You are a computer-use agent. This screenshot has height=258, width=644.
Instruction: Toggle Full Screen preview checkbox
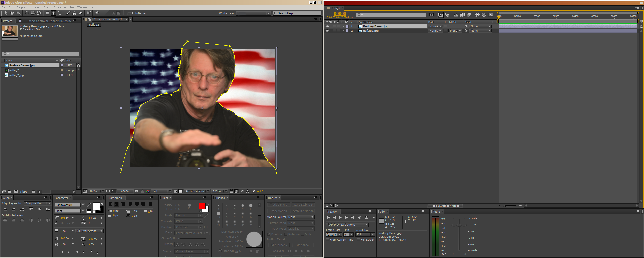pyautogui.click(x=358, y=240)
